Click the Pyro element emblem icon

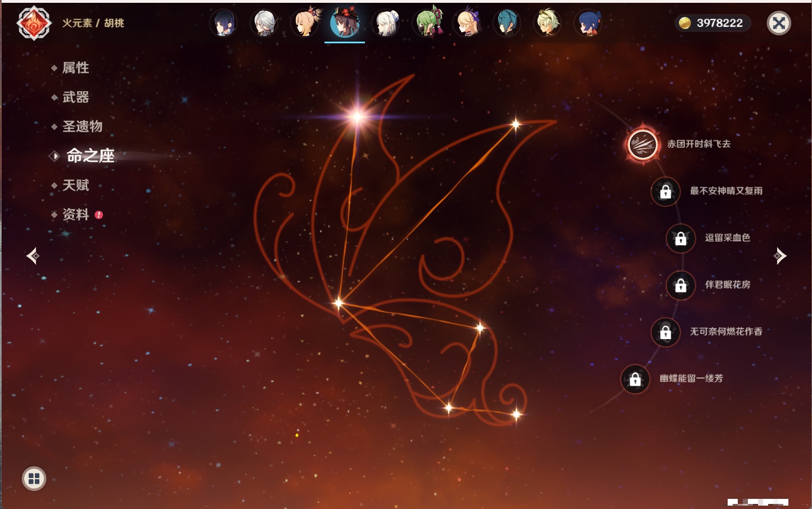coord(34,23)
